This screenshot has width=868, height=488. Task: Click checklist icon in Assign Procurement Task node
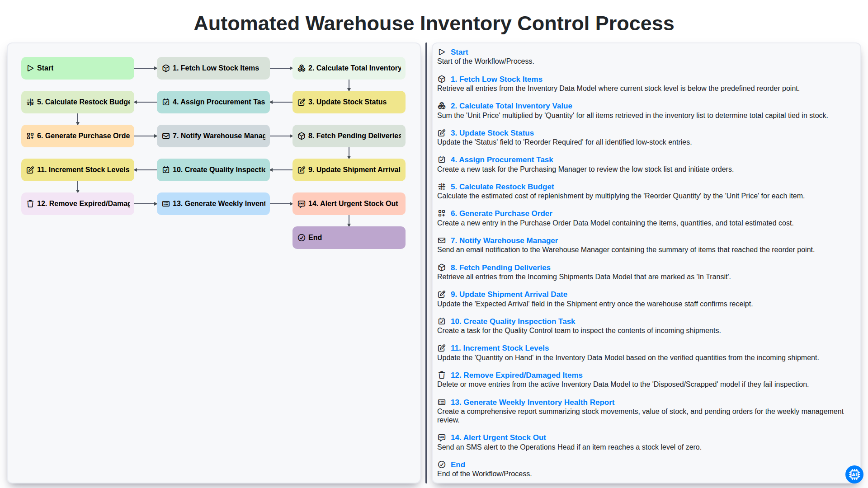pyautogui.click(x=166, y=102)
